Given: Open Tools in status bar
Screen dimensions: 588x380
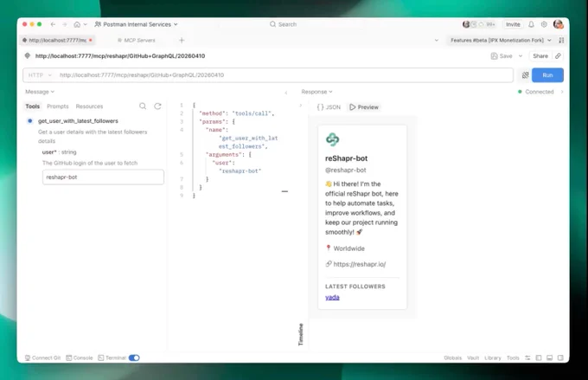Looking at the screenshot, I should tap(513, 357).
